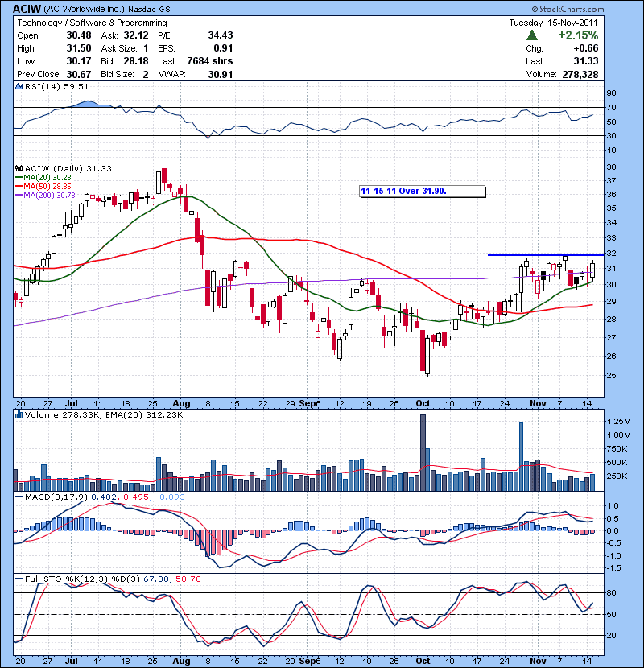Screen dimensions: 644x668
Task: Click the stochastic %K value 67.00
Action: click(x=156, y=579)
